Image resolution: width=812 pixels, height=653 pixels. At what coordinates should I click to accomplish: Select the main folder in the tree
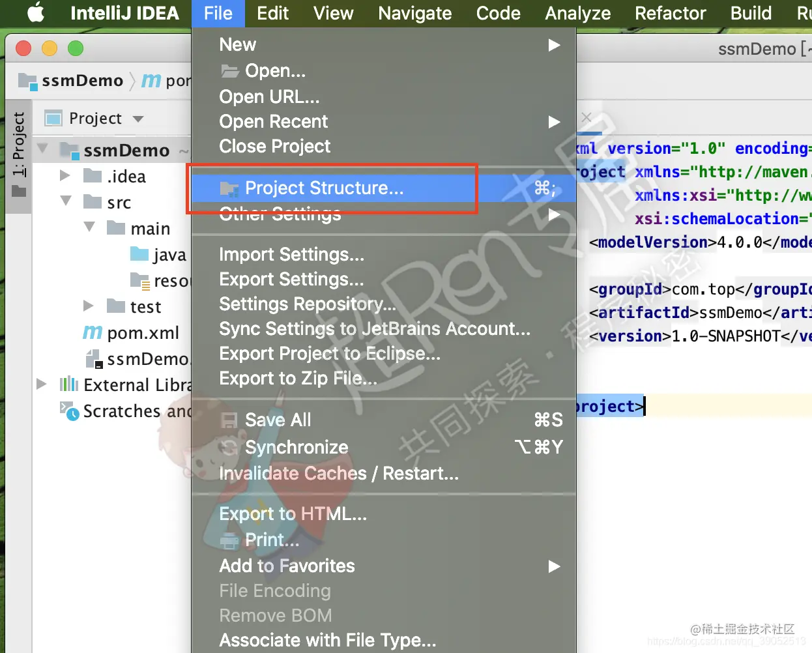point(150,228)
